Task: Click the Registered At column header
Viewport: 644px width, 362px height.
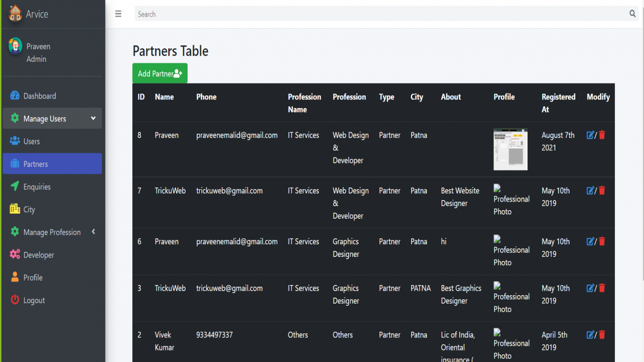Action: pos(558,103)
